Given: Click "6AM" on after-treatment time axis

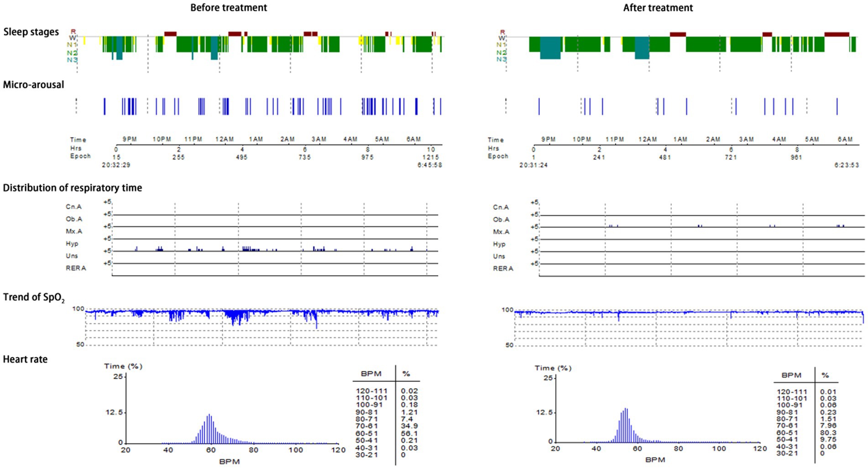Looking at the screenshot, I should [845, 139].
